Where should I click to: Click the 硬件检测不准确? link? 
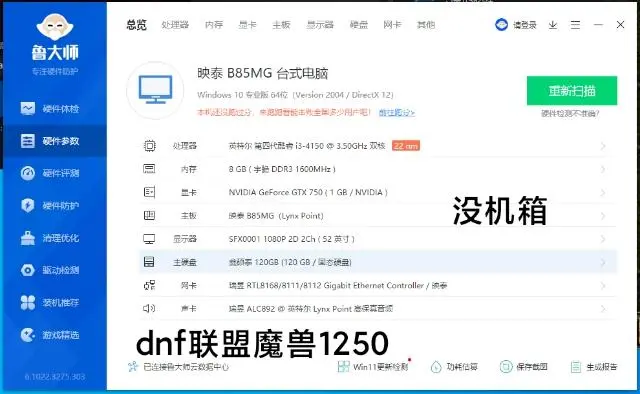570,114
